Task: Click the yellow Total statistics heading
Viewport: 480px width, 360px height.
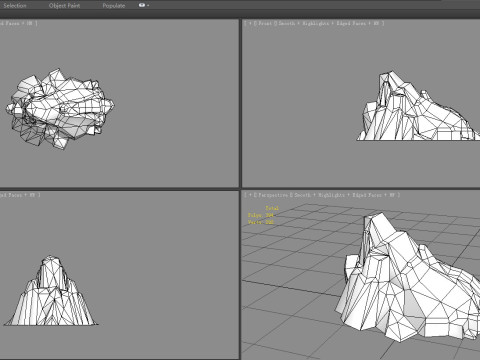Action: pyautogui.click(x=272, y=208)
